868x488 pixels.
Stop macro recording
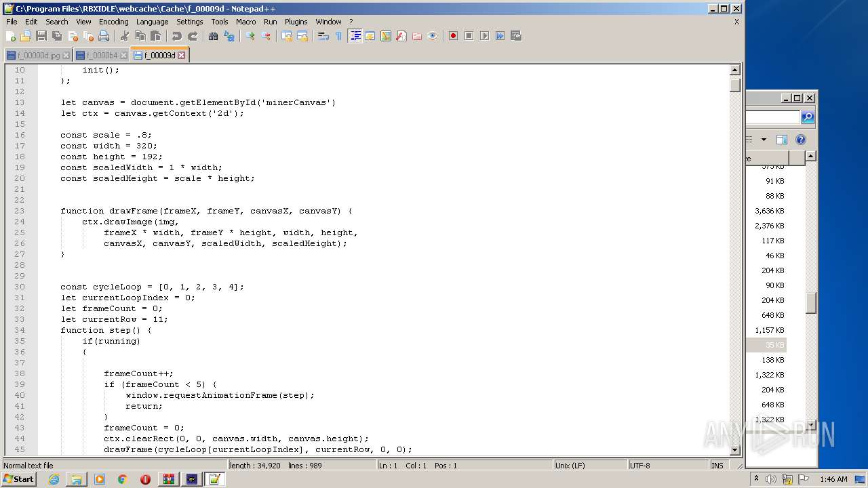coord(469,36)
